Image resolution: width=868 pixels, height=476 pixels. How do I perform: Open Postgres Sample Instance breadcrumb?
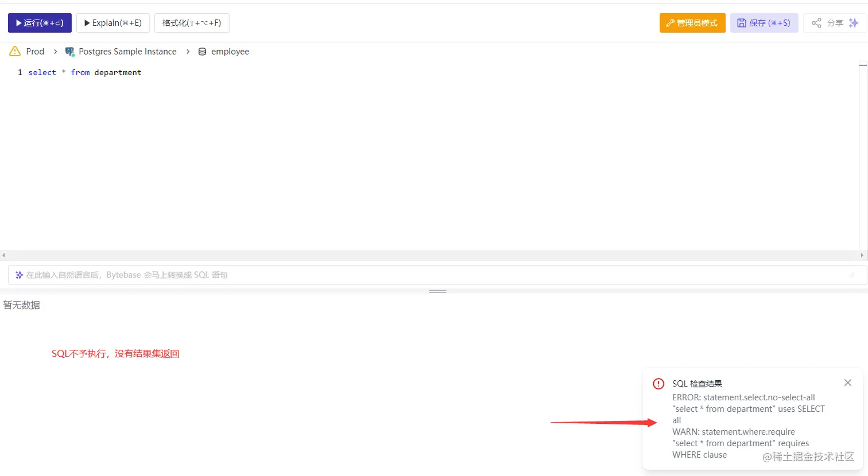point(127,52)
